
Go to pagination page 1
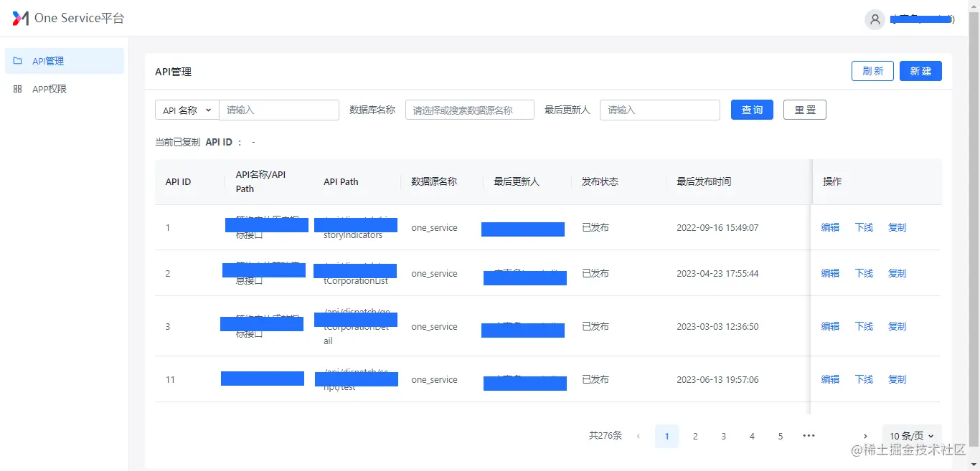coord(666,436)
